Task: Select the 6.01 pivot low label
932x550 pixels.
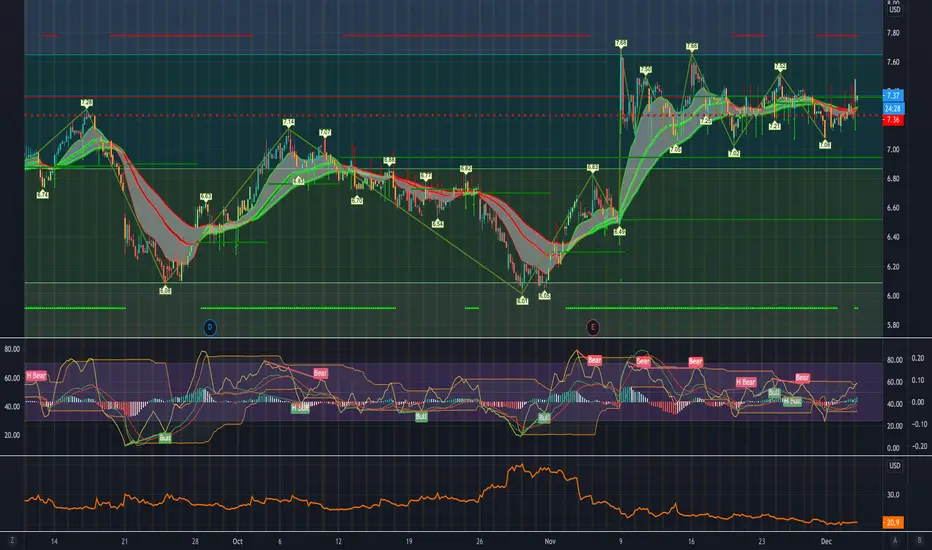Action: 522,301
